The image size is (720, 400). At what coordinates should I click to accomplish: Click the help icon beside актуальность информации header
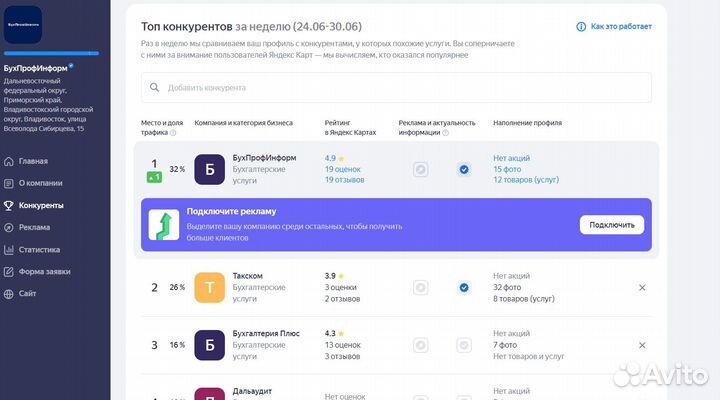pyautogui.click(x=445, y=133)
